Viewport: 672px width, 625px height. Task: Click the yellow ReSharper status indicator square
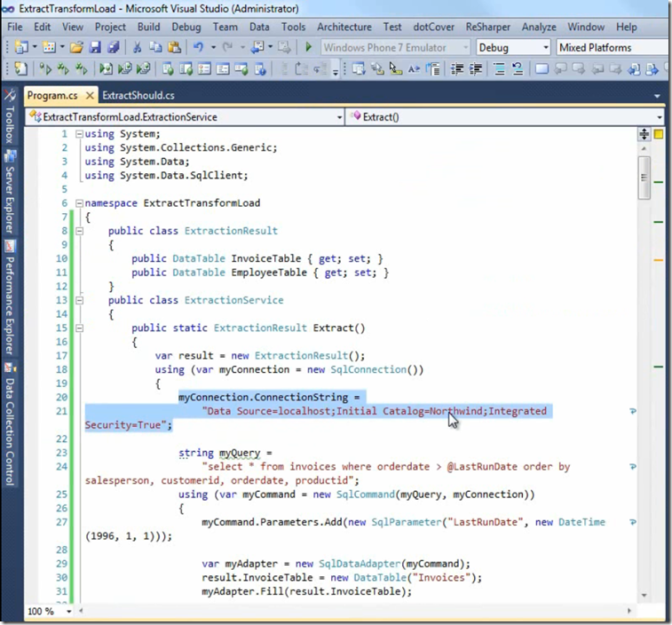pyautogui.click(x=659, y=134)
